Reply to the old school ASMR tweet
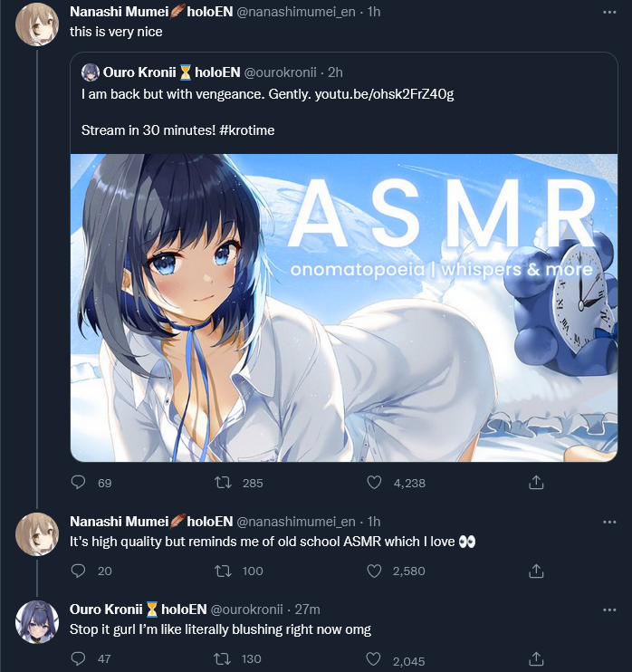The height and width of the screenshot is (672, 632). (x=78, y=571)
